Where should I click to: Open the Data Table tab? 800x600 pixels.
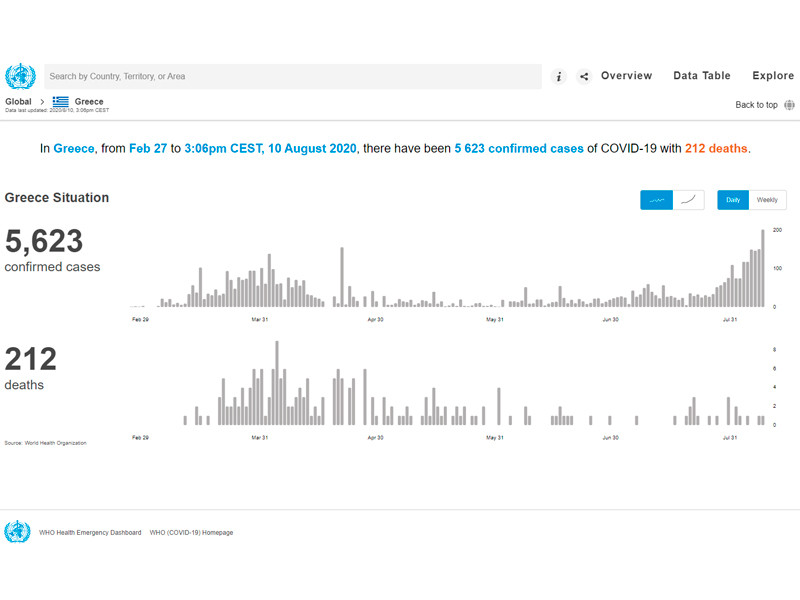[x=701, y=76]
